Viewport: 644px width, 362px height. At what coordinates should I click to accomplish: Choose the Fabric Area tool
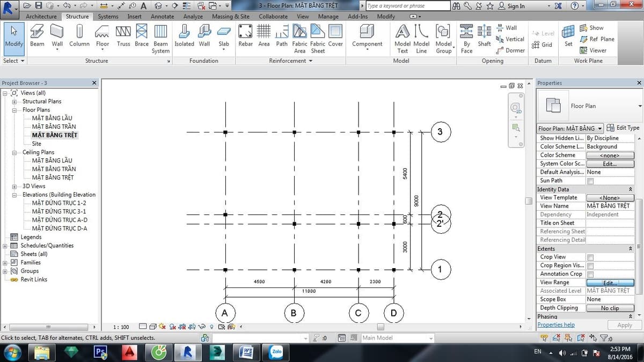click(300, 39)
